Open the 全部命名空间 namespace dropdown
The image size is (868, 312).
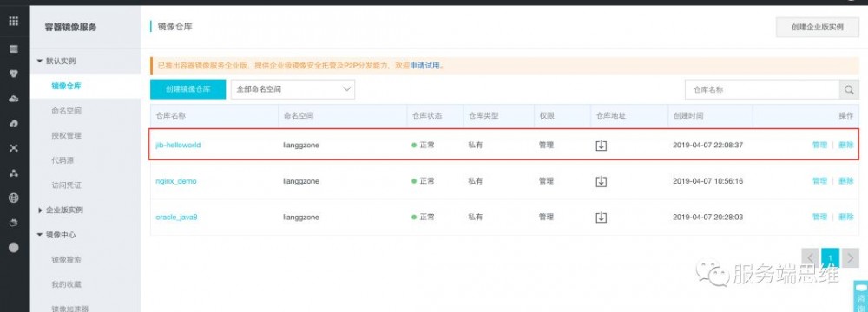pyautogui.click(x=293, y=89)
